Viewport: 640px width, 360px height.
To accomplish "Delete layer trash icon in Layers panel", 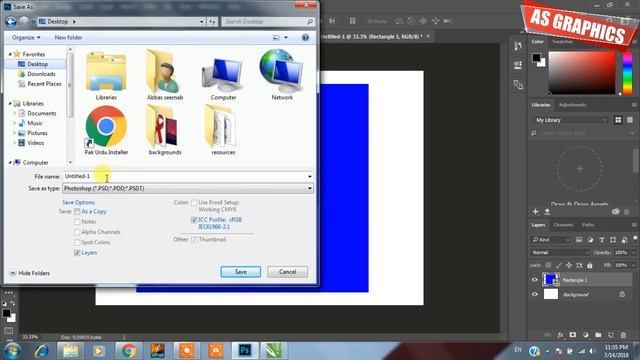I will [x=623, y=335].
